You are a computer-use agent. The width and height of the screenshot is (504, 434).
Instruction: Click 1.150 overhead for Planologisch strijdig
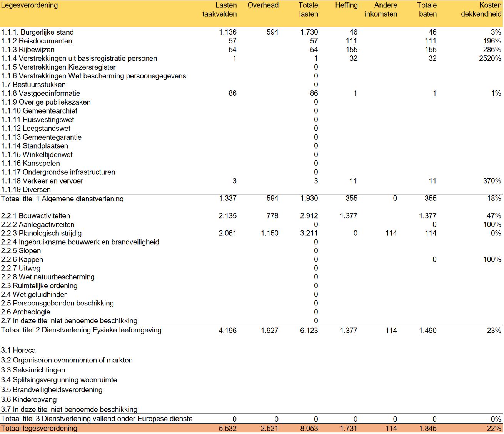pyautogui.click(x=269, y=234)
